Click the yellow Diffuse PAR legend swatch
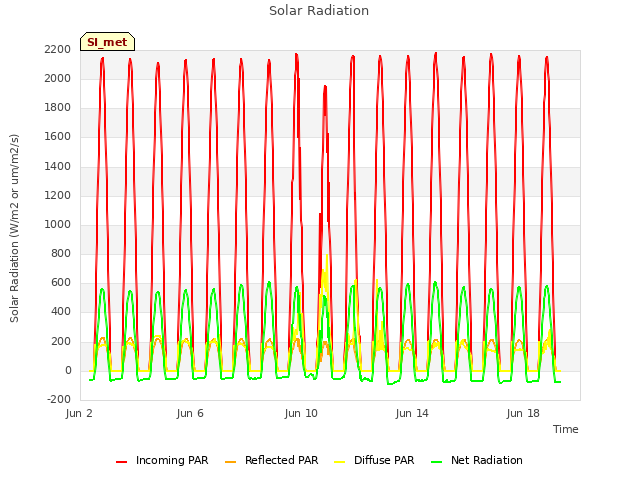The height and width of the screenshot is (480, 640). pyautogui.click(x=339, y=461)
